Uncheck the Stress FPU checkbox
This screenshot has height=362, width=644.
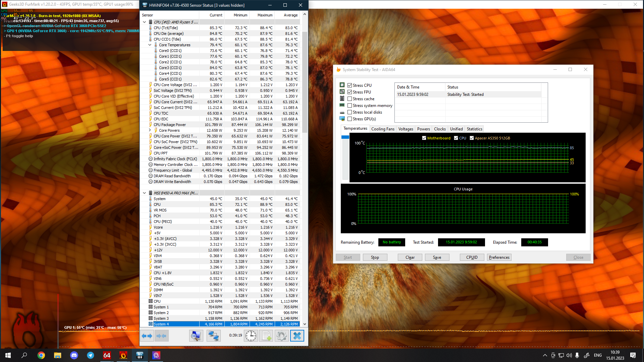tap(350, 92)
